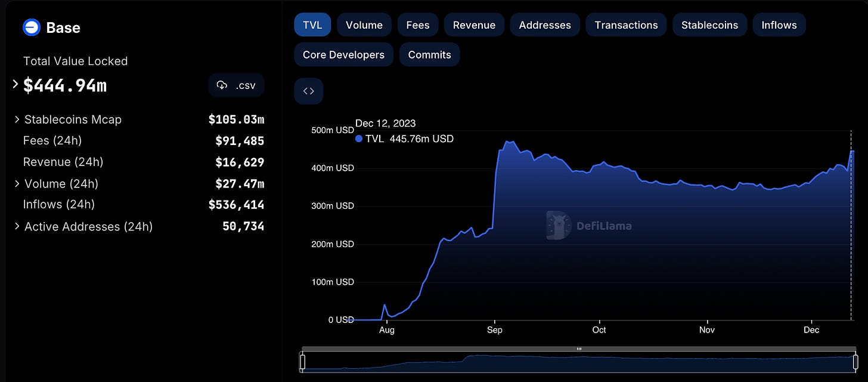Image resolution: width=868 pixels, height=382 pixels.
Task: Click the DefiLlama logo in chart
Action: (x=589, y=226)
